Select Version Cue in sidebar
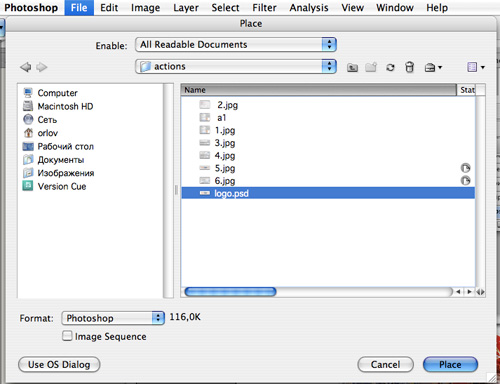This screenshot has width=500, height=384. click(x=54, y=186)
